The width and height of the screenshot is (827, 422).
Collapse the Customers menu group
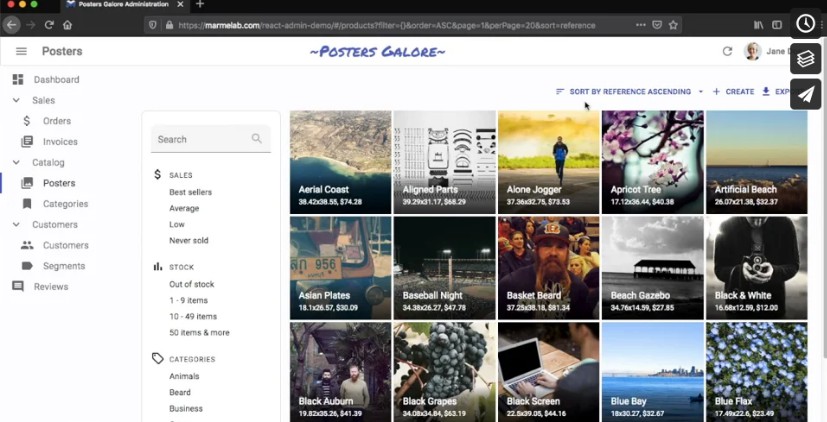click(17, 225)
